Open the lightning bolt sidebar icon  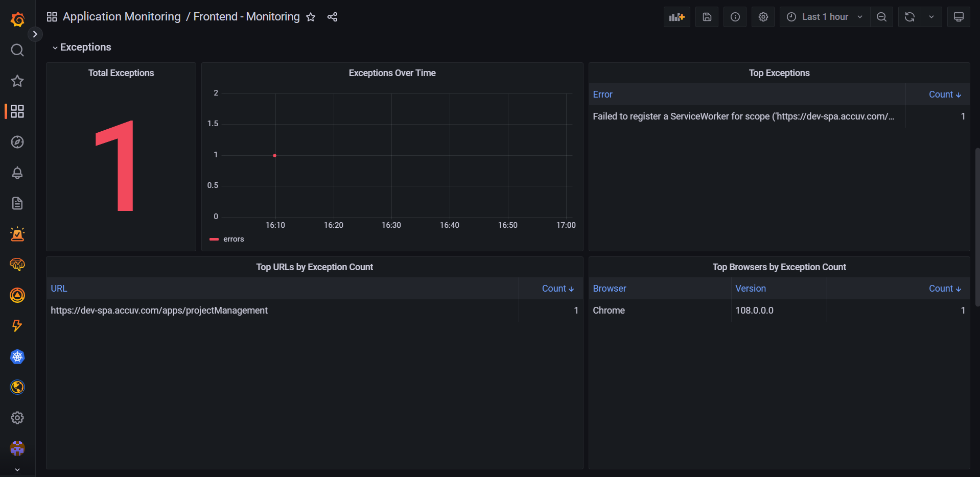pos(17,326)
